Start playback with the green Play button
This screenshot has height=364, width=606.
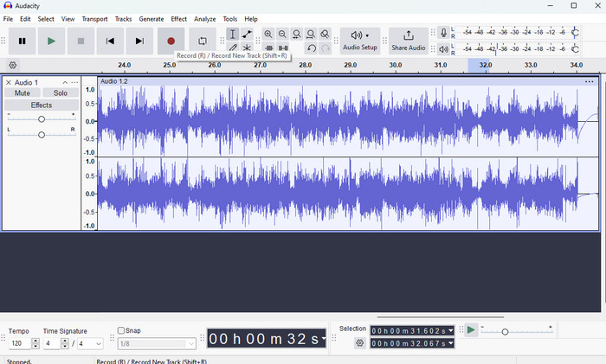[51, 41]
